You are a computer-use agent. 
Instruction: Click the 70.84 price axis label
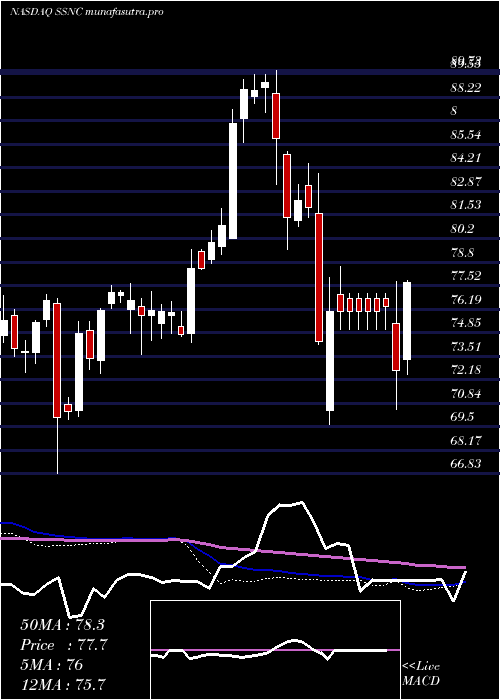tap(465, 394)
